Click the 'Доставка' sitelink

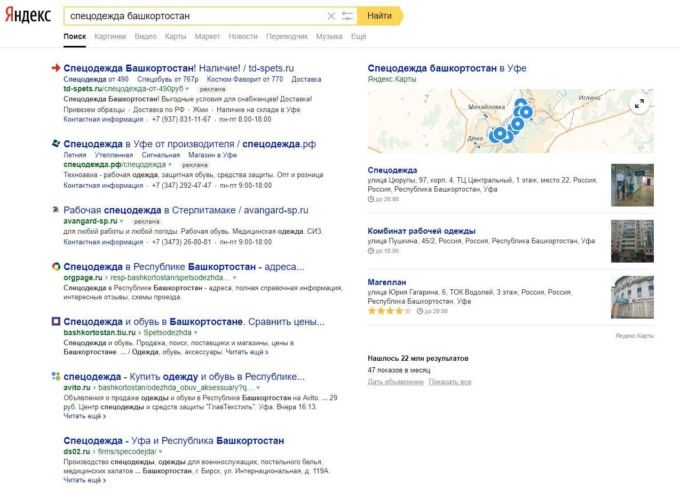pyautogui.click(x=306, y=79)
